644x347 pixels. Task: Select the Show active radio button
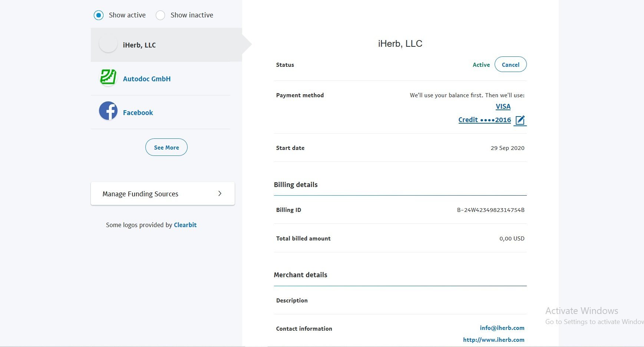(99, 15)
